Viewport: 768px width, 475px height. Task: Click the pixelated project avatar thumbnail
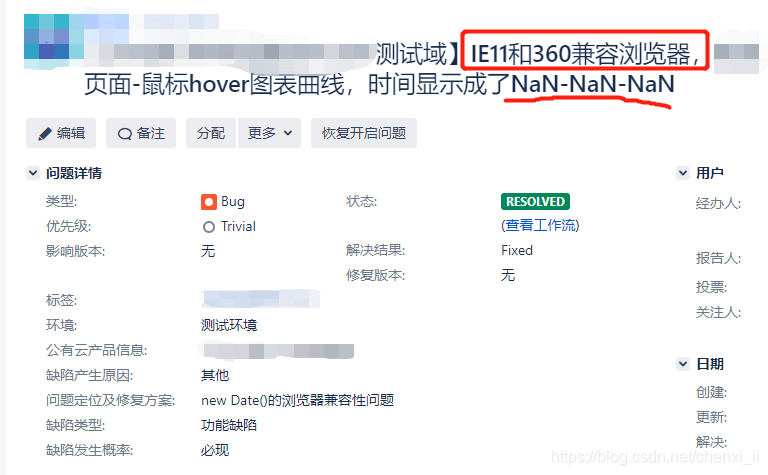pyautogui.click(x=54, y=41)
